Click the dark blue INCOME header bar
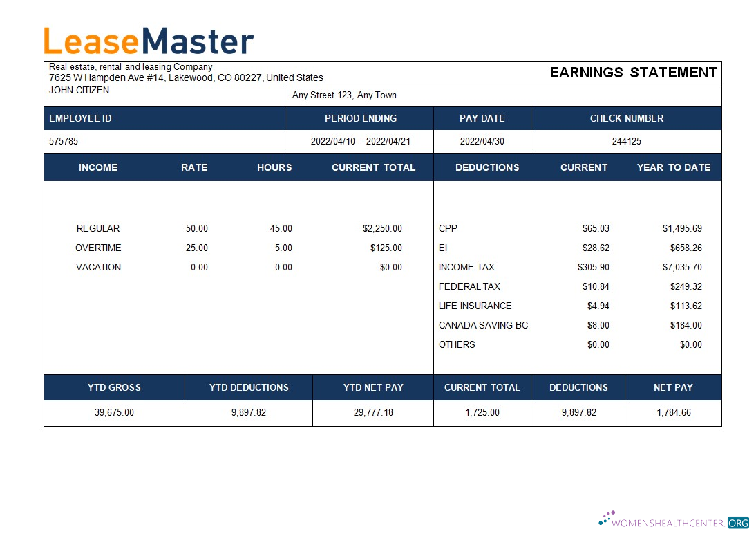Viewport: 756px width, 536px height. point(98,167)
